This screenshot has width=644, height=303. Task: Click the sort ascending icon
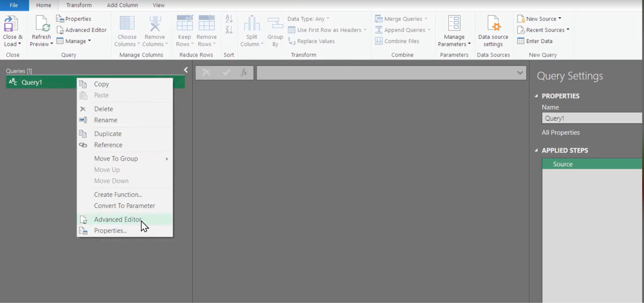(x=229, y=19)
